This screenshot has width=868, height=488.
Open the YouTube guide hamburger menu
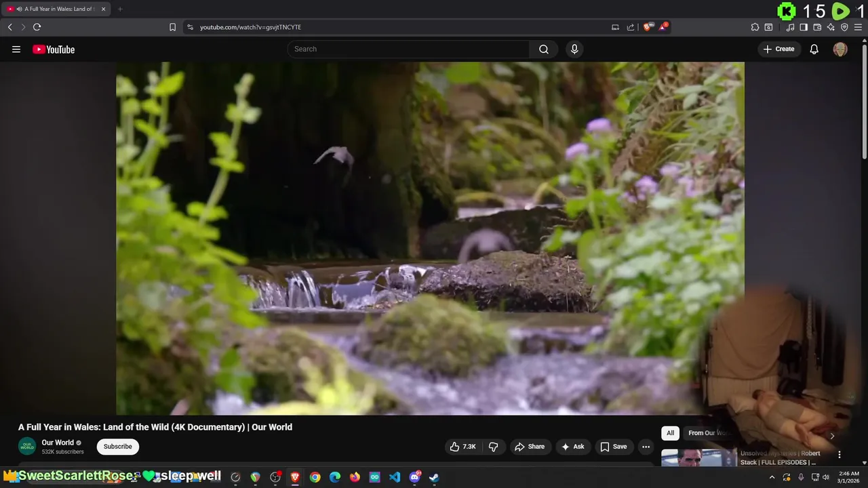click(x=16, y=49)
